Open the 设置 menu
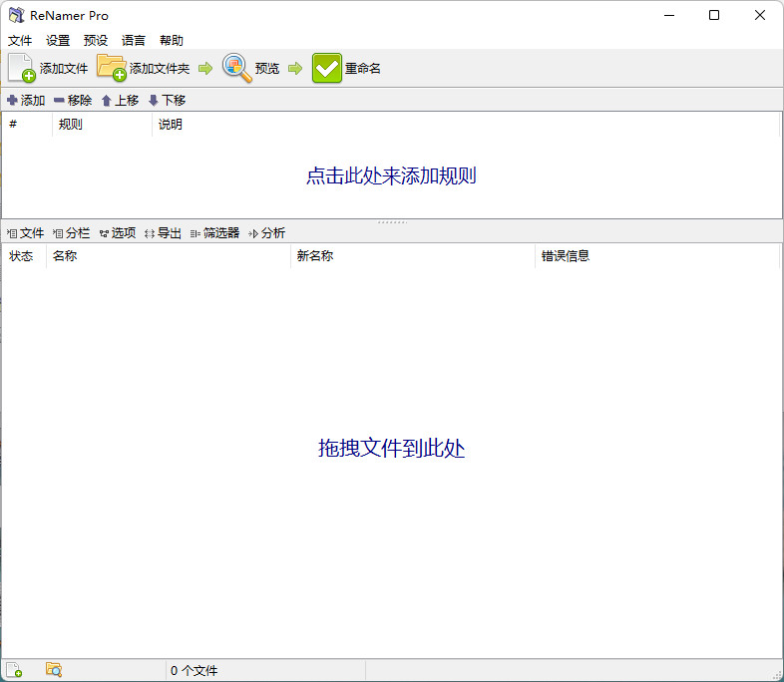Screen dimensions: 784x682 [x=58, y=41]
